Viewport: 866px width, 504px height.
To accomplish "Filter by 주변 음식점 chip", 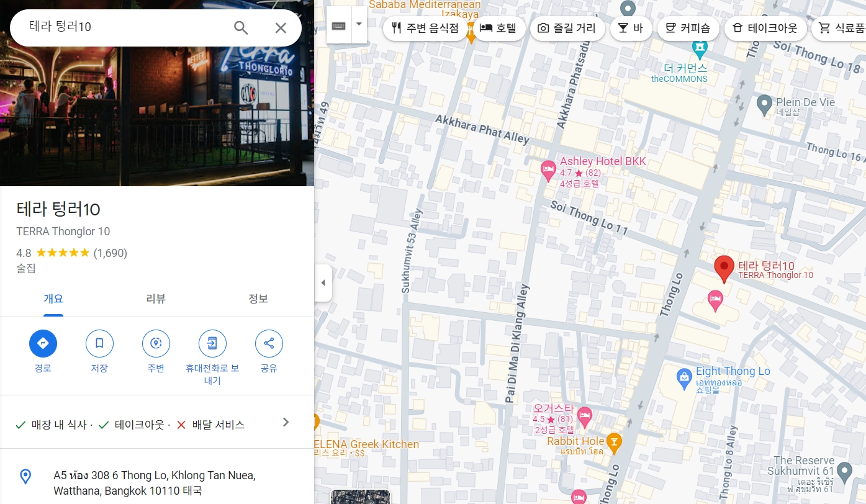I will pos(425,29).
